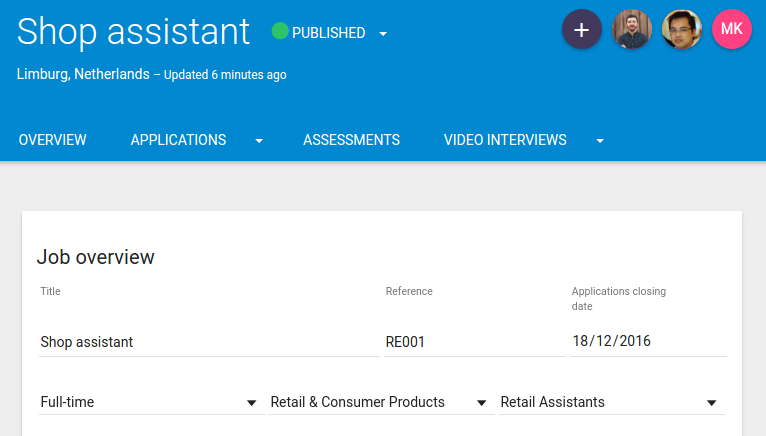Click the second team member avatar with glasses
766x436 pixels.
(x=682, y=30)
